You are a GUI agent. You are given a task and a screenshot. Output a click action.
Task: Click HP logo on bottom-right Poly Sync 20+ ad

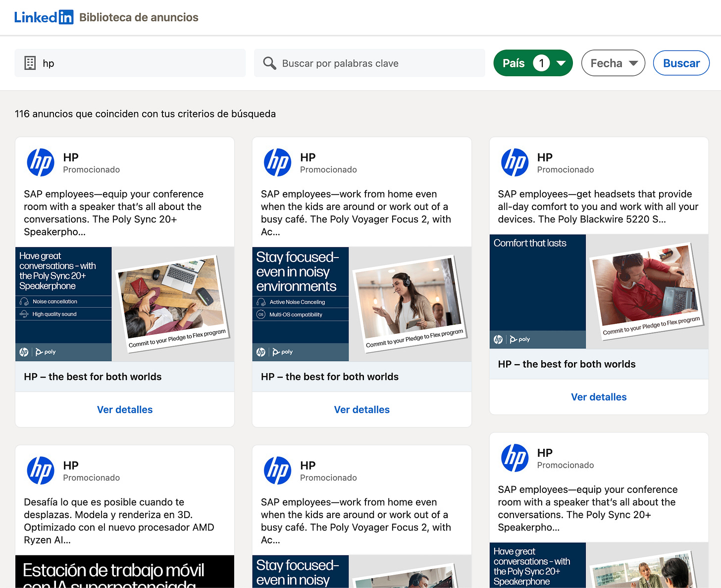pos(515,458)
